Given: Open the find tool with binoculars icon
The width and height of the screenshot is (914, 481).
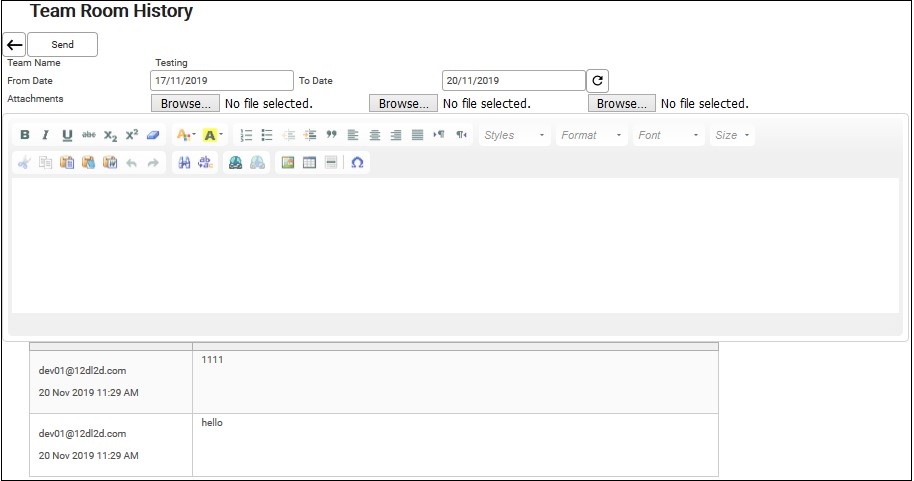Looking at the screenshot, I should pyautogui.click(x=183, y=163).
